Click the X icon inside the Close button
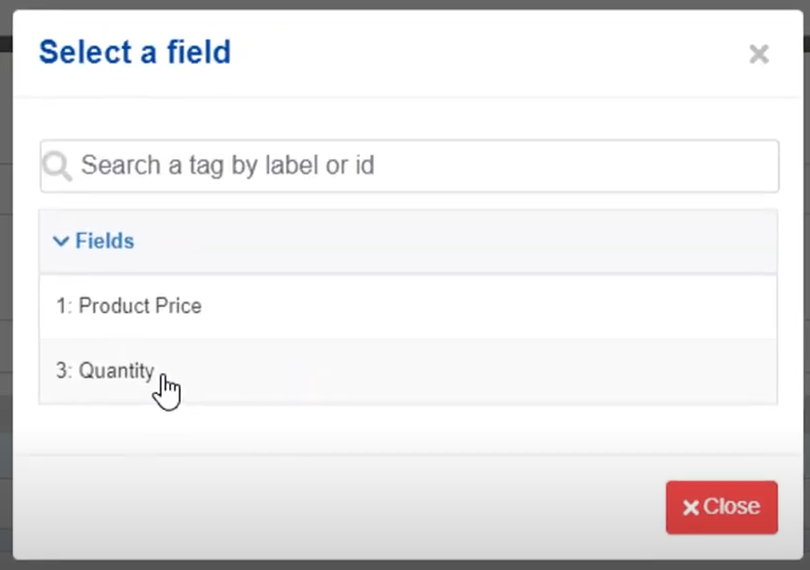Image resolution: width=810 pixels, height=570 pixels. coord(691,507)
